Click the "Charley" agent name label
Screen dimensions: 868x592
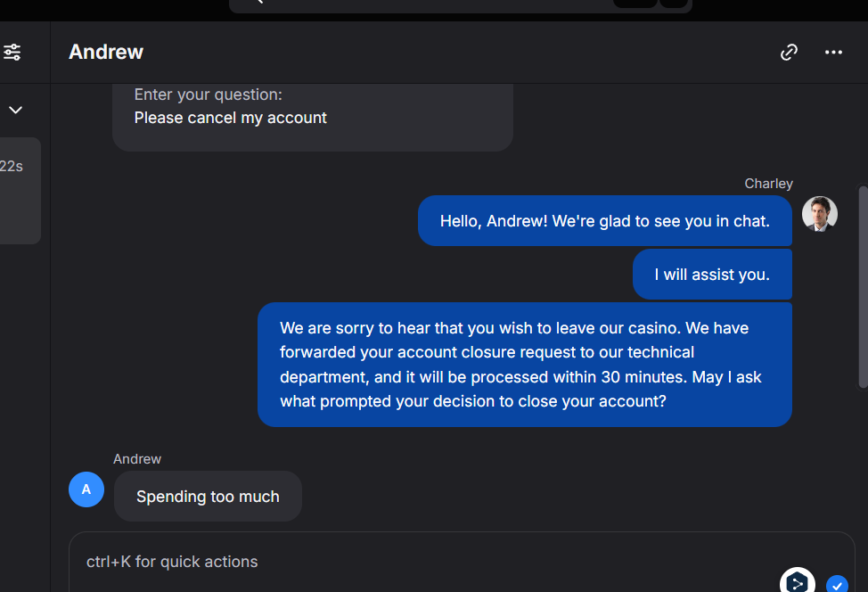tap(768, 184)
